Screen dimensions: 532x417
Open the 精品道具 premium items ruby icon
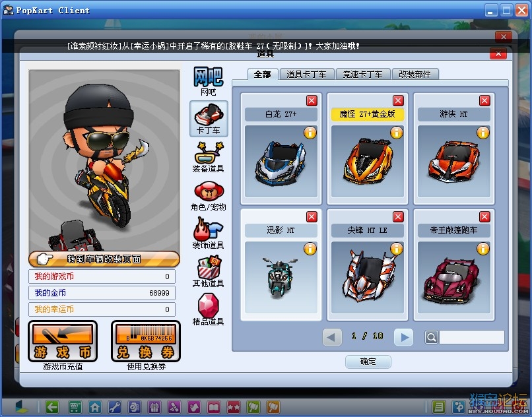coord(208,309)
